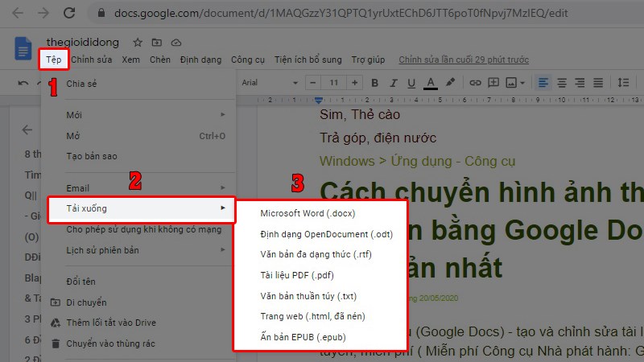Screen dimensions: 644x362
Task: Open line spacing options
Action: tap(623, 83)
